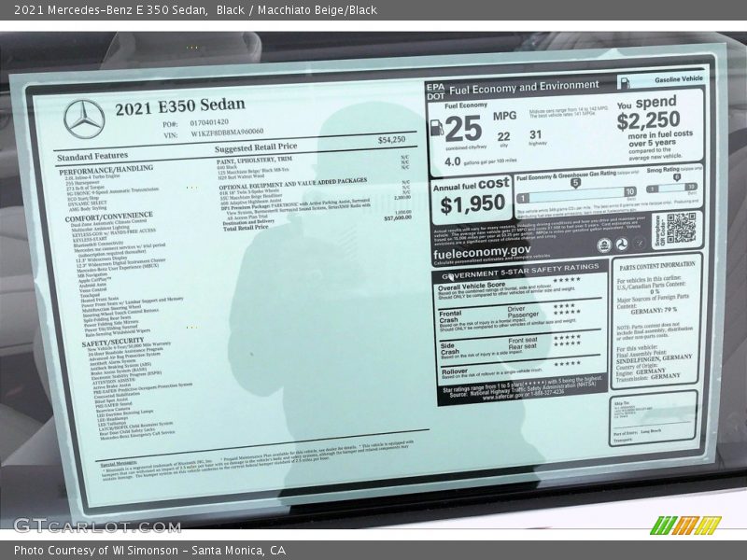
Task: Click the 'Transmission: GERMANY' line
Action: point(648,377)
